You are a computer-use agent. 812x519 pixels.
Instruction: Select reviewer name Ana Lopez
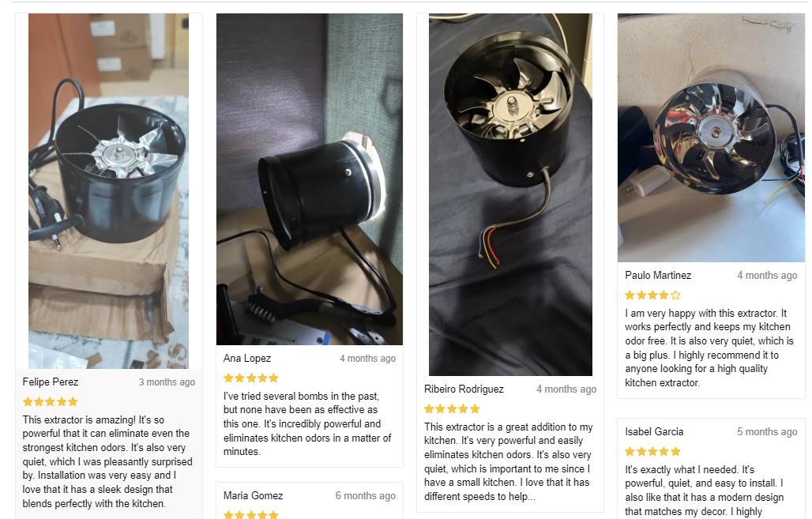tap(247, 358)
